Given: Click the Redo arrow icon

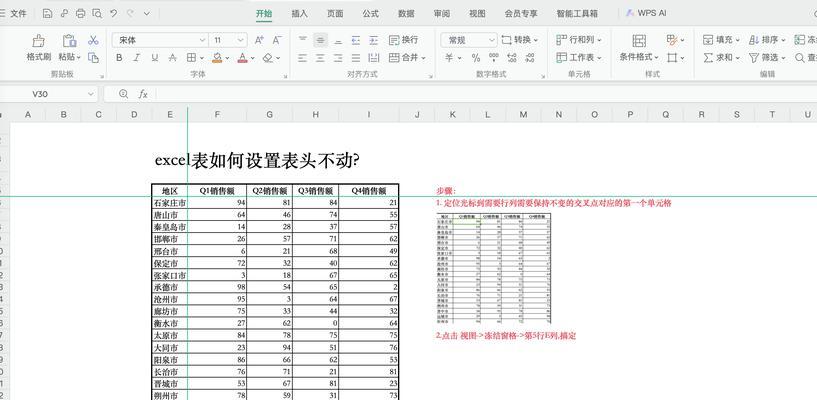Looking at the screenshot, I should tap(130, 14).
